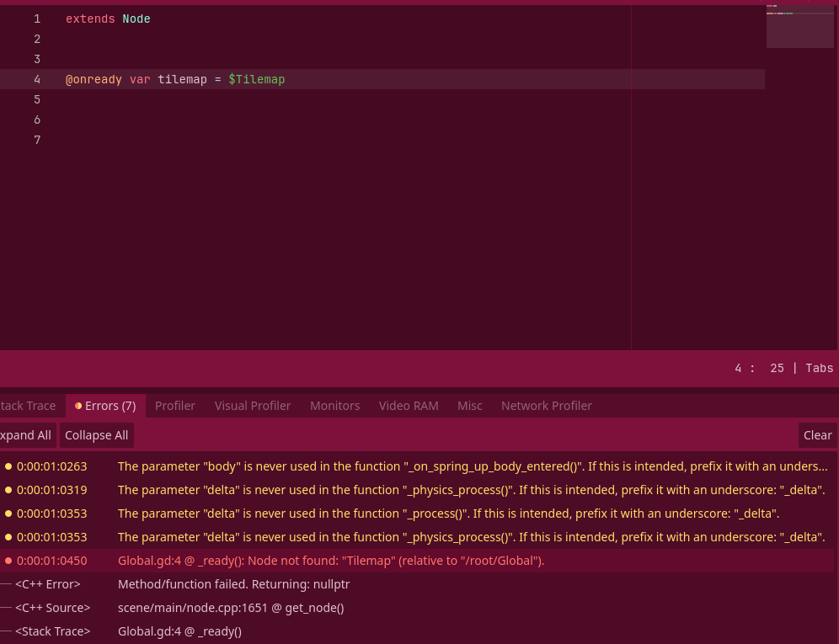This screenshot has height=644, width=839.
Task: Click the yellow warning dot at 0:00:01:0263
Action: pyautogui.click(x=8, y=466)
